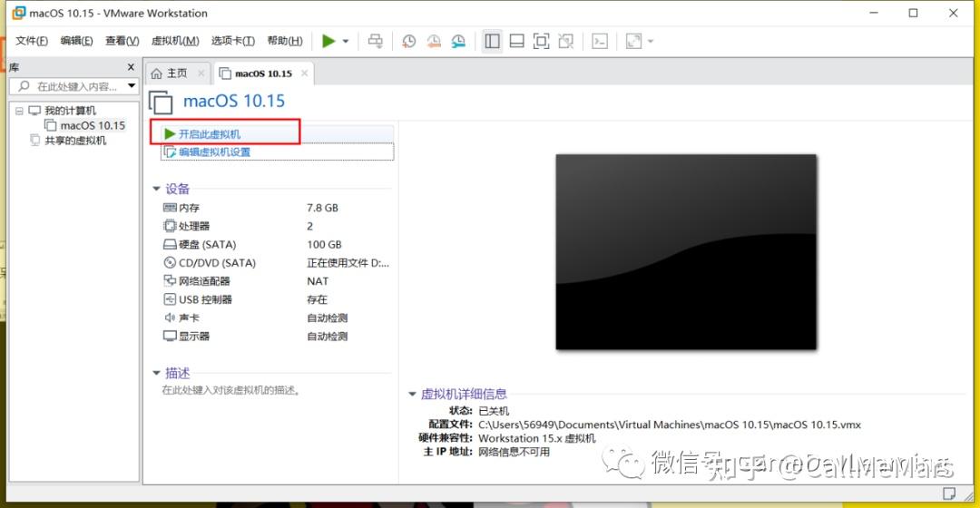
Task: Click the 内存 memory device row
Action: click(x=276, y=208)
